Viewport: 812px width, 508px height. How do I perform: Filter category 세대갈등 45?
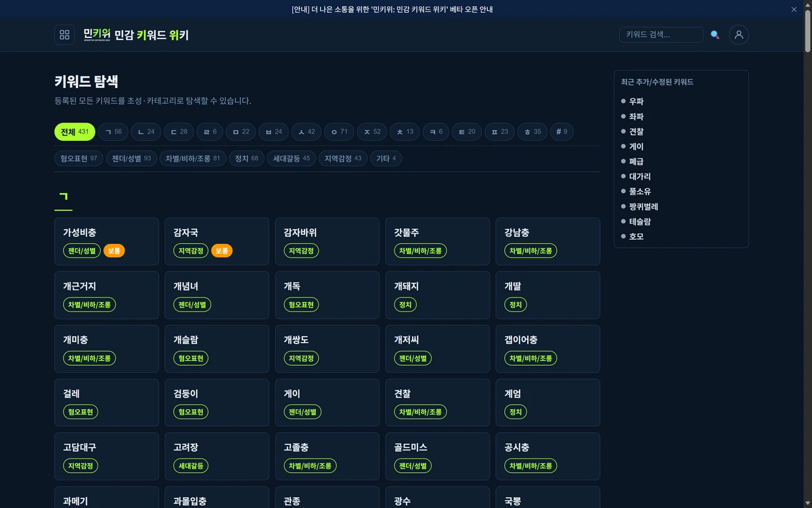(x=292, y=158)
